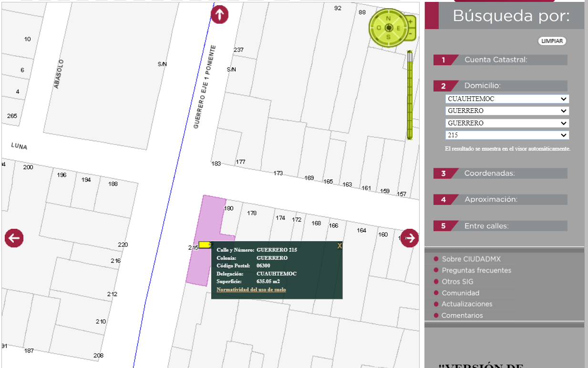Click the green zoom level slider
The width and height of the screenshot is (588, 368).
(409, 95)
